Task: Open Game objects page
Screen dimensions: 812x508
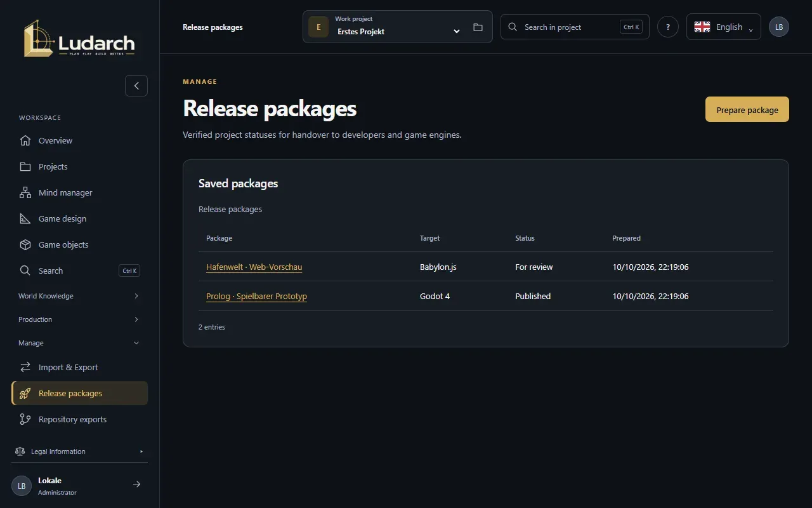Action: pyautogui.click(x=79, y=244)
